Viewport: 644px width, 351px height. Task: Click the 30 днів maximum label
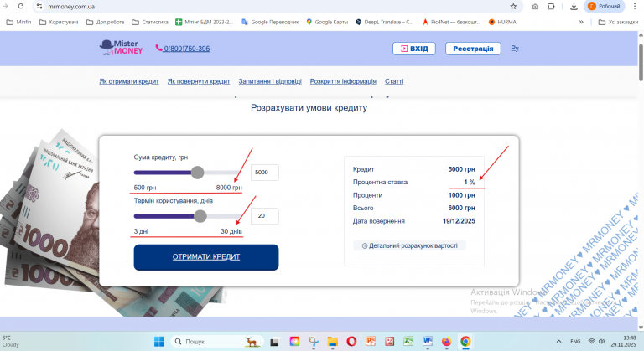pos(231,231)
